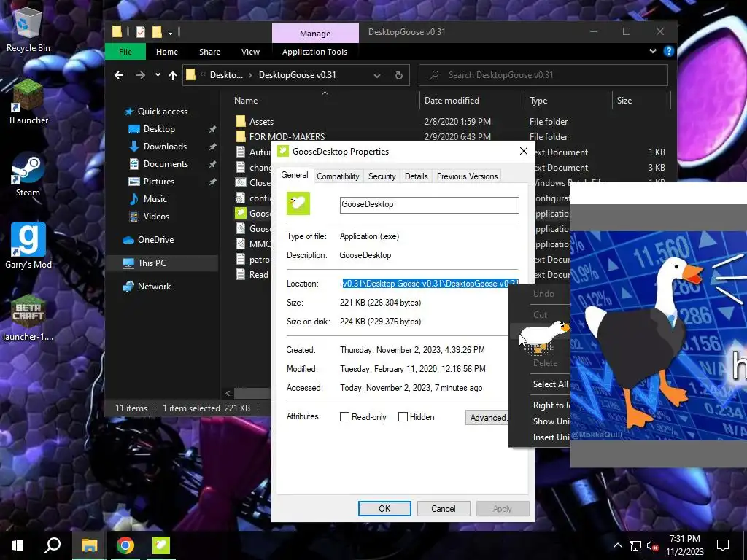
Task: Click the GooseDesktop file name field
Action: [429, 205]
